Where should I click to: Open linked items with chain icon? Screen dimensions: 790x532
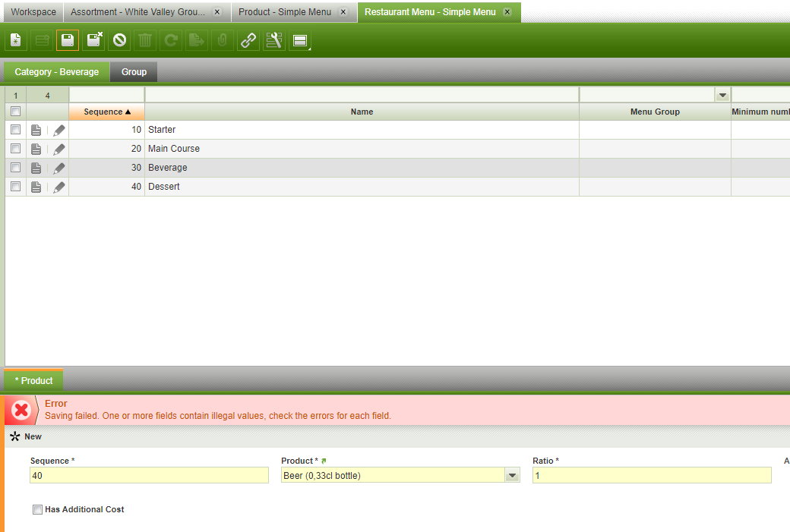click(248, 40)
